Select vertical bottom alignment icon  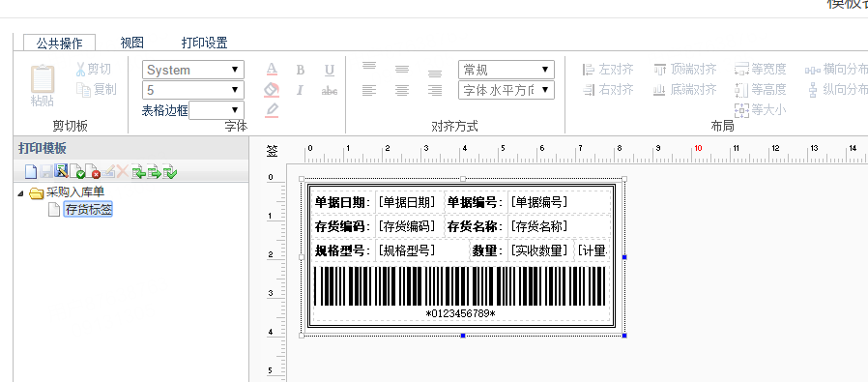(x=435, y=73)
